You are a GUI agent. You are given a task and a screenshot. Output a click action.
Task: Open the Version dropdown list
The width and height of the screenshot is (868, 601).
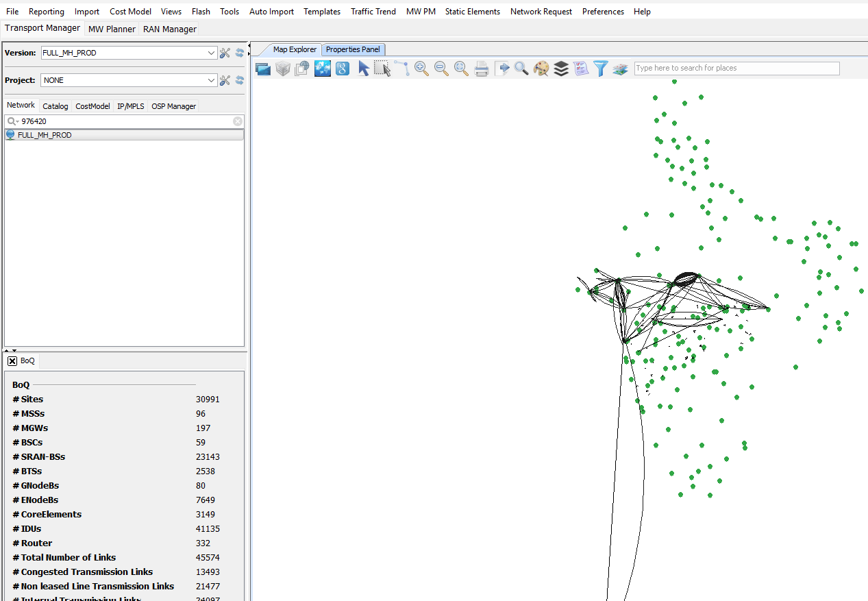coord(212,53)
